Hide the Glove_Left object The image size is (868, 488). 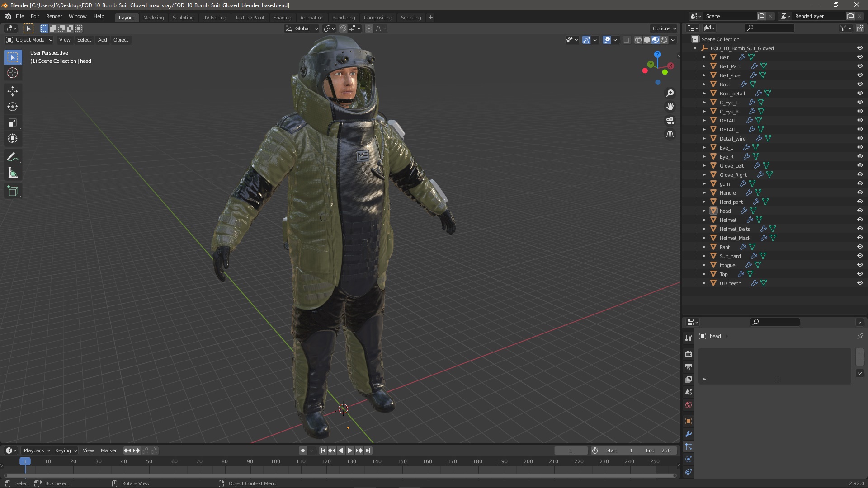[x=860, y=166]
